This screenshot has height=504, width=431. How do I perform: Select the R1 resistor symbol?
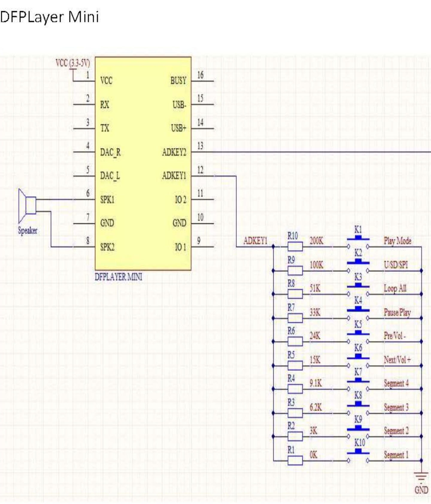tap(295, 461)
